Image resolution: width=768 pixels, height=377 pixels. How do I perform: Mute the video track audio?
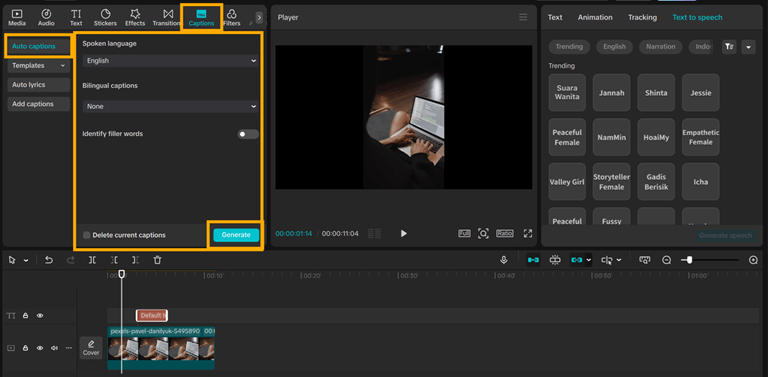pos(54,348)
